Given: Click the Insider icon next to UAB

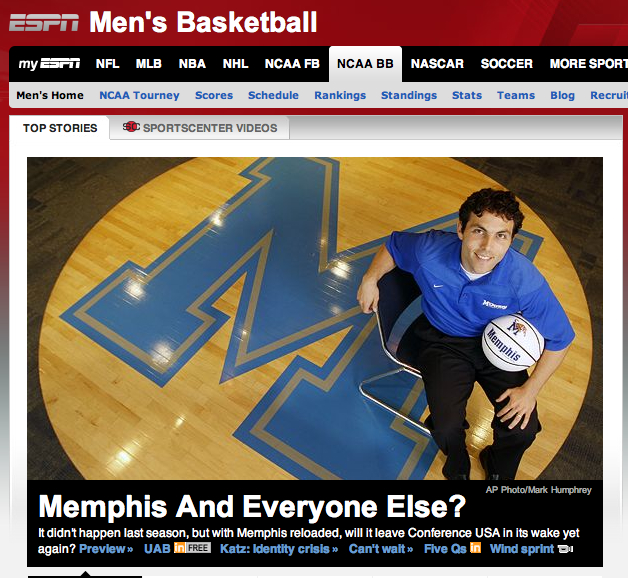Looking at the screenshot, I should point(179,548).
